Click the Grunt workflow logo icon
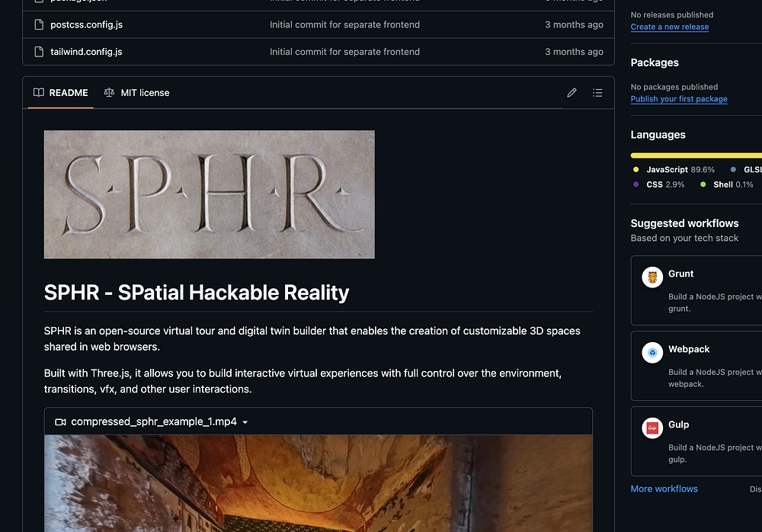This screenshot has width=762, height=532. point(652,277)
